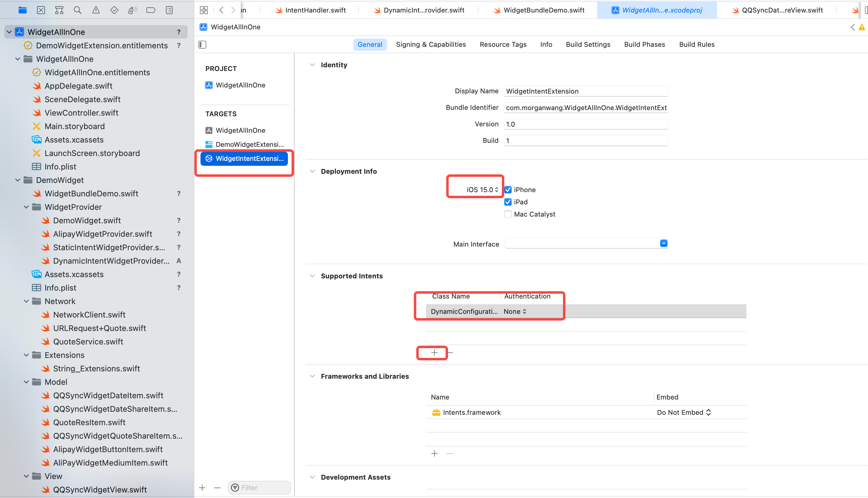Screen dimensions: 868x498
Task: Open the iOS 15.0 deployment target dropdown
Action: 482,190
